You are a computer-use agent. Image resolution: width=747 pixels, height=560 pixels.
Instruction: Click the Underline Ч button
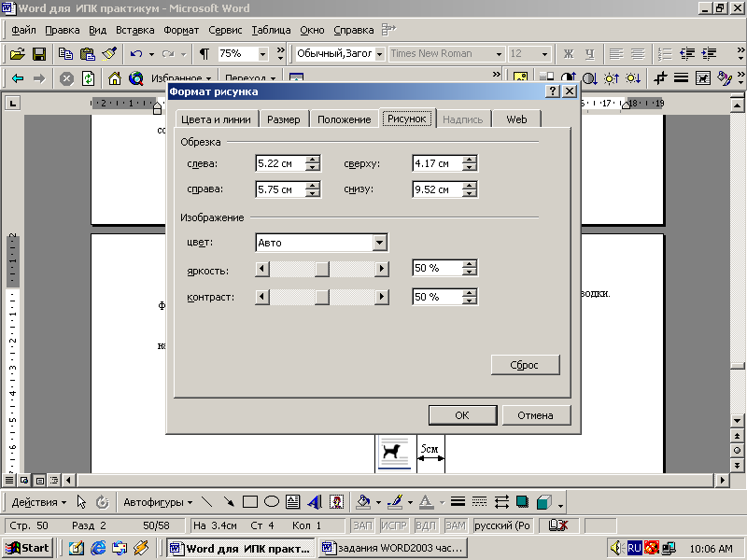coord(590,54)
